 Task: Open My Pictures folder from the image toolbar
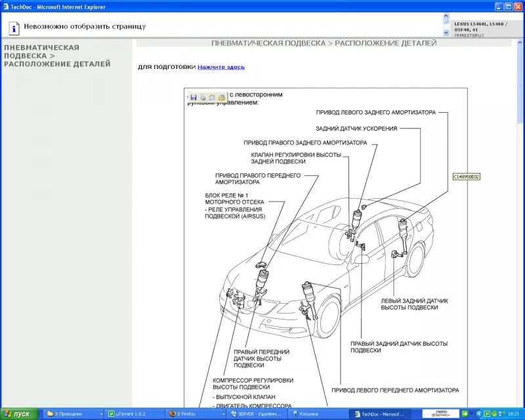221,98
